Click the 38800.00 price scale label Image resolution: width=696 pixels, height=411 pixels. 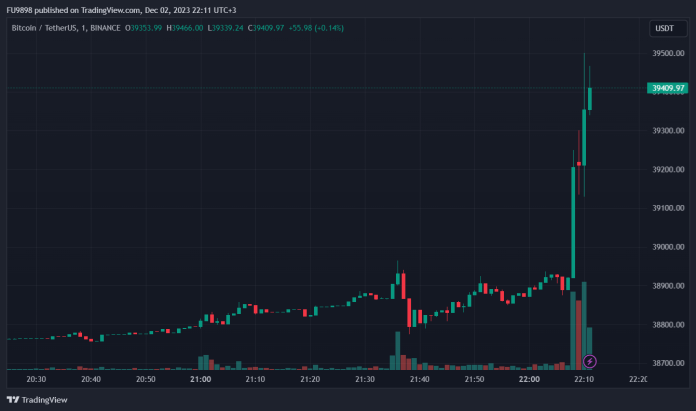tap(667, 325)
